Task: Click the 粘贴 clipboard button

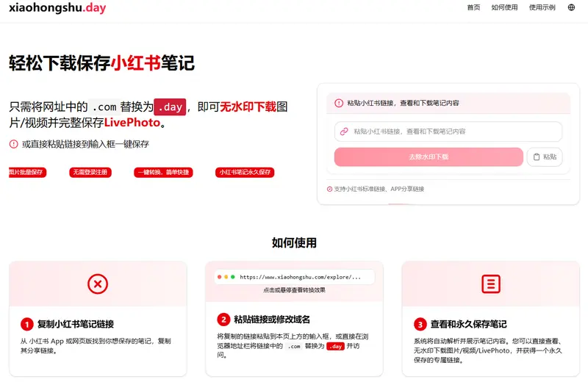Action: (x=545, y=156)
